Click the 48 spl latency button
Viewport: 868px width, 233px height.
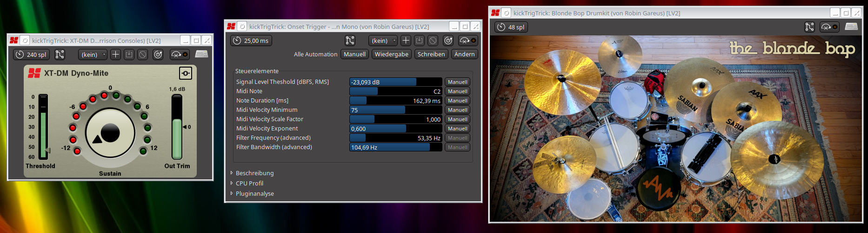(511, 27)
